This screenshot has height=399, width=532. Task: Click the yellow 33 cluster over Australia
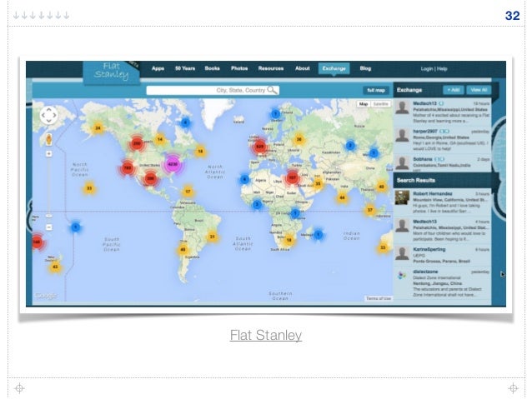(383, 247)
